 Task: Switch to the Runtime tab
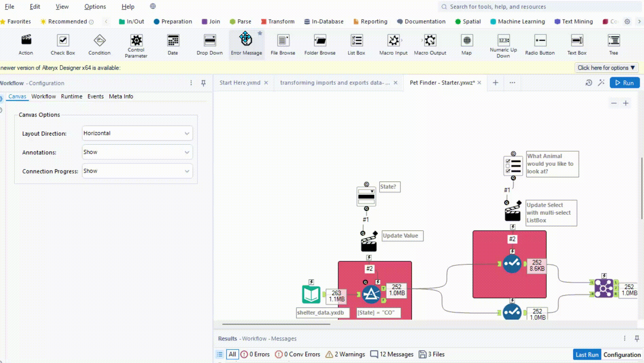coord(71,97)
